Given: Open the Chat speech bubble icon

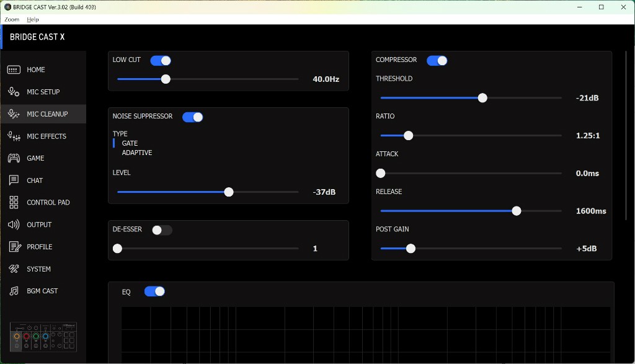Looking at the screenshot, I should pos(14,180).
